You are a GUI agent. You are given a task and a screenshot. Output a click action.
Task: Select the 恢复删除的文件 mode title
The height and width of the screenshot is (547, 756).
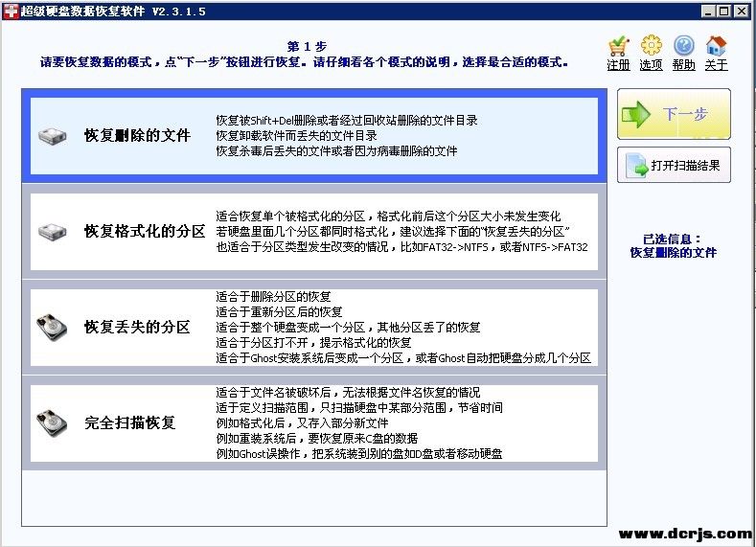coord(137,135)
